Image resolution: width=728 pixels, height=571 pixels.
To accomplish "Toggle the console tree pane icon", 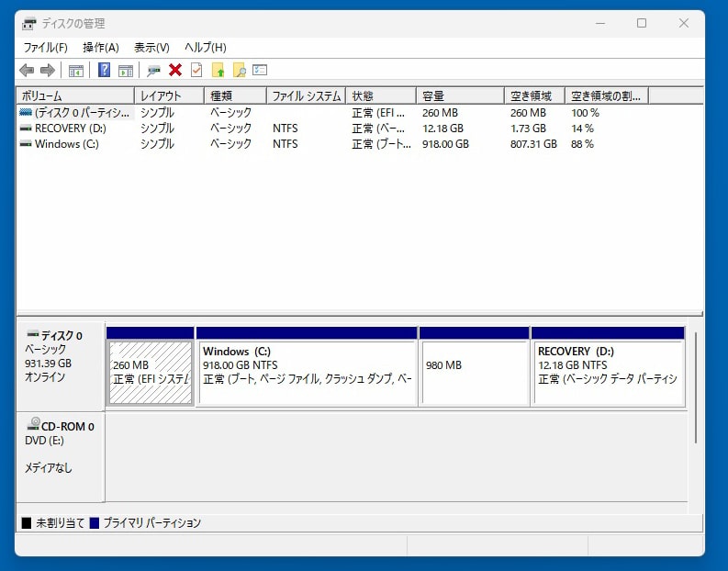I will coord(76,70).
